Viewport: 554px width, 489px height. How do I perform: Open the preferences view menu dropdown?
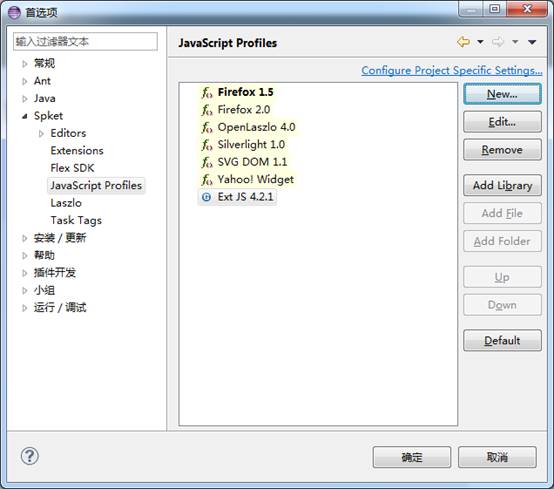[532, 42]
